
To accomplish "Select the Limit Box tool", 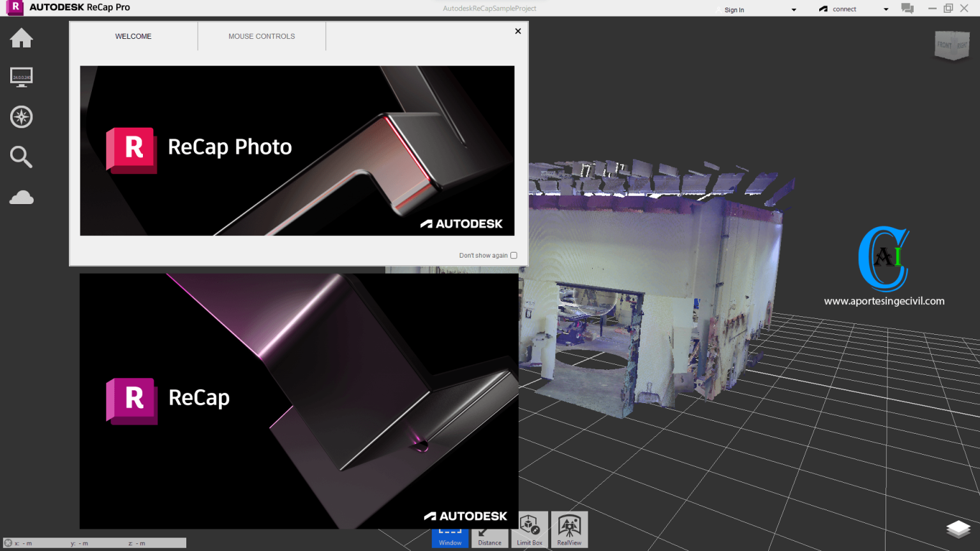I will tap(529, 529).
